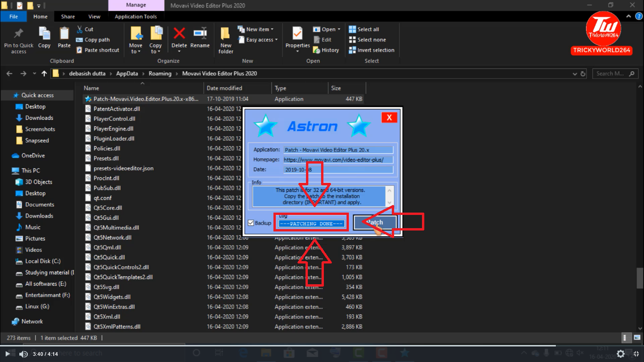Screen dimensions: 644x362
Task: Click Paste shortcut in the ribbon
Action: point(98,50)
